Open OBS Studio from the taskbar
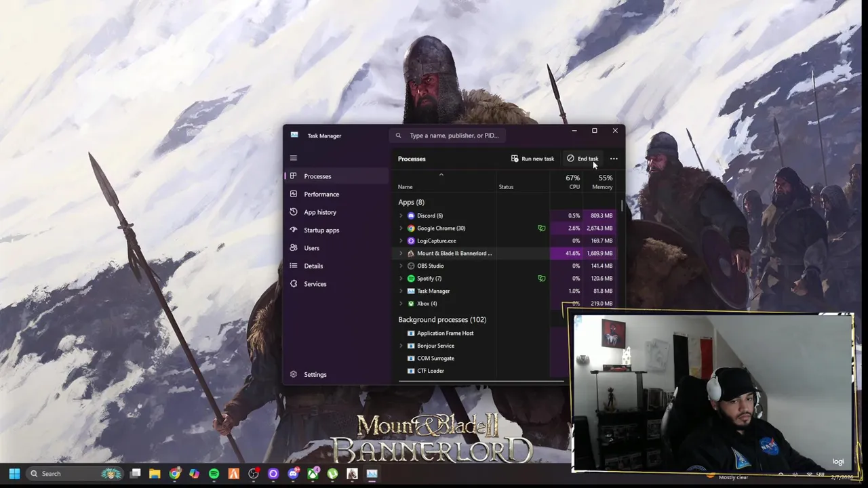The image size is (868, 488). pos(254,474)
